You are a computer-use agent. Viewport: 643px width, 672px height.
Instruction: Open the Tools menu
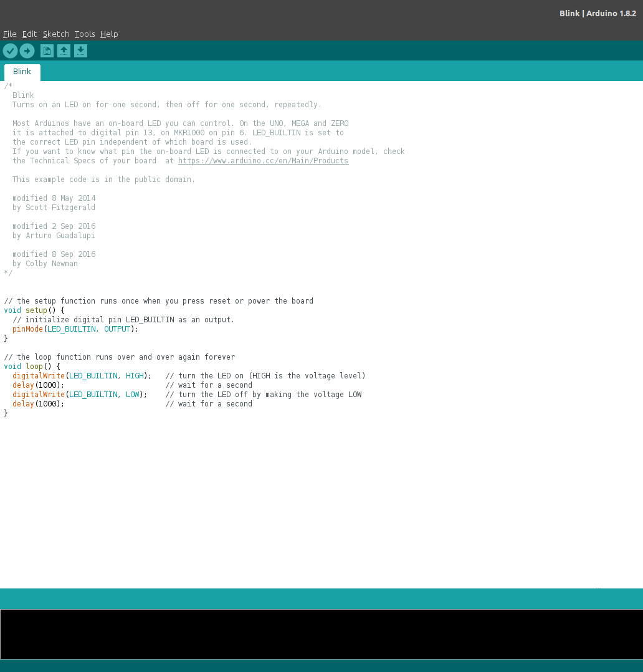pos(85,34)
